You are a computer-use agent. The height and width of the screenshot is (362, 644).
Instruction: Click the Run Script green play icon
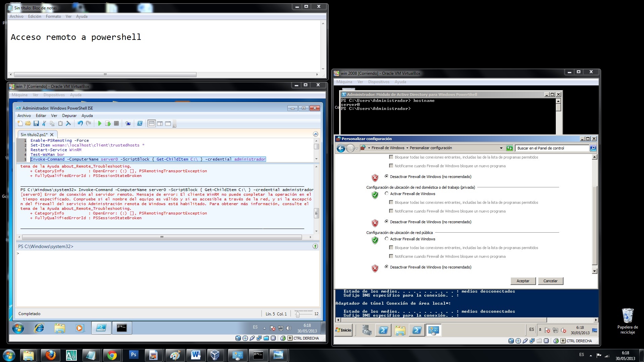point(100,124)
